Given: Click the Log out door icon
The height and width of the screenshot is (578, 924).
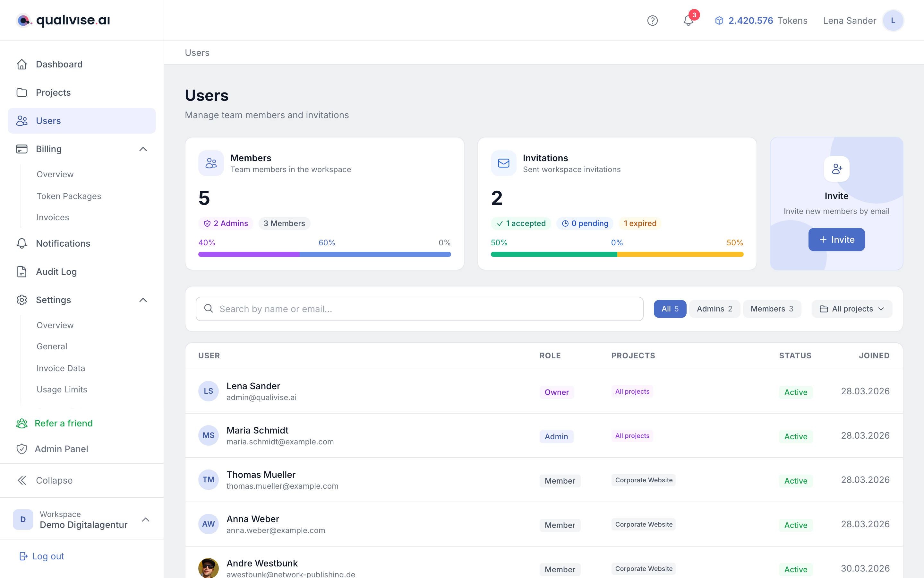Looking at the screenshot, I should 23,556.
